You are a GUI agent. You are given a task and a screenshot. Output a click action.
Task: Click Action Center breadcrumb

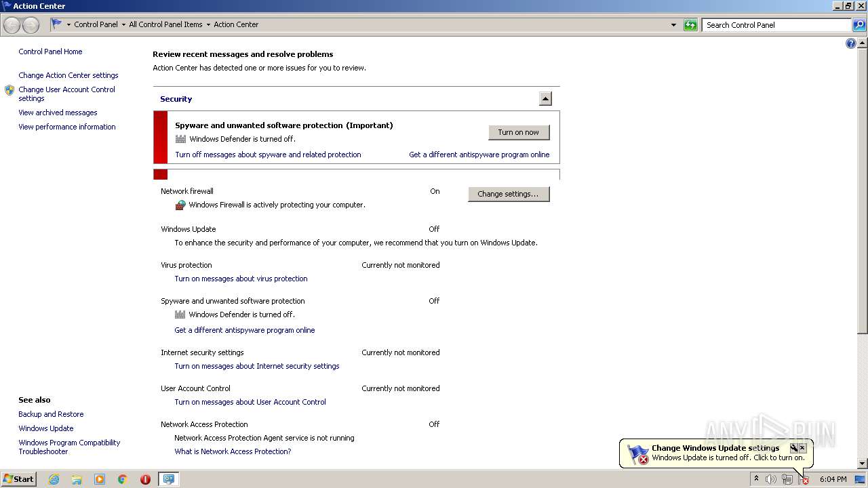point(236,24)
